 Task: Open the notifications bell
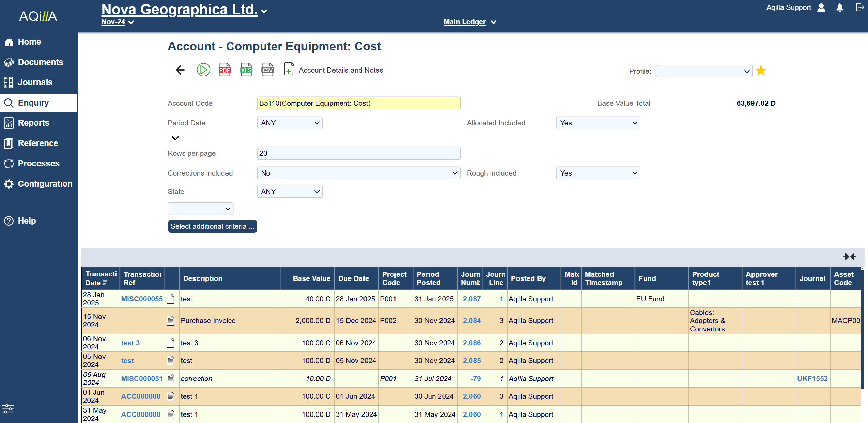point(840,8)
